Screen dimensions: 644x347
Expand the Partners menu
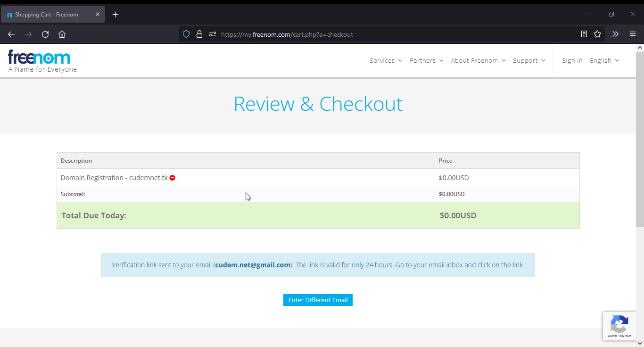pyautogui.click(x=427, y=60)
